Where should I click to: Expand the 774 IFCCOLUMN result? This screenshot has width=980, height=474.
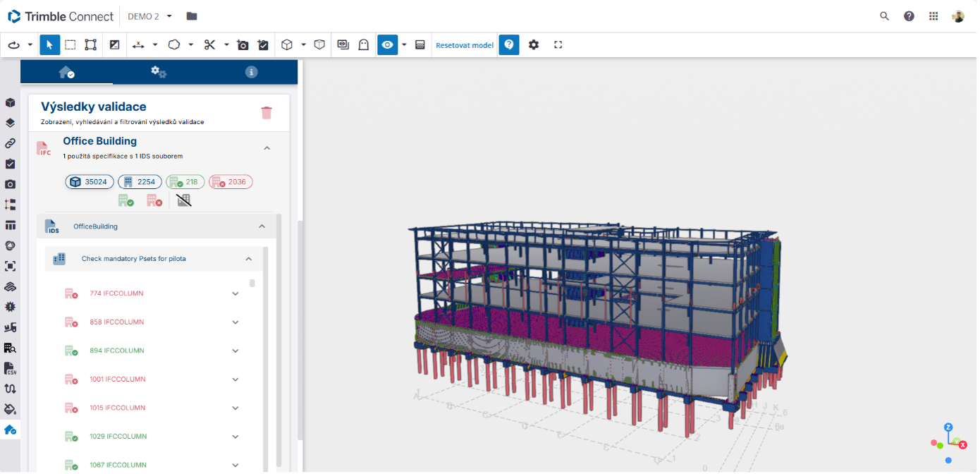click(235, 293)
